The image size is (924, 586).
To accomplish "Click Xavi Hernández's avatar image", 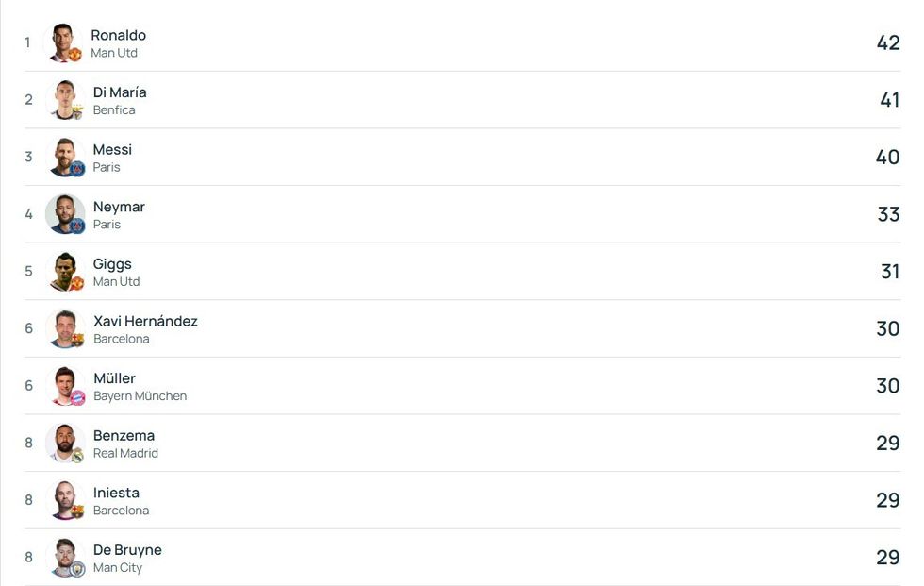I will (65, 328).
